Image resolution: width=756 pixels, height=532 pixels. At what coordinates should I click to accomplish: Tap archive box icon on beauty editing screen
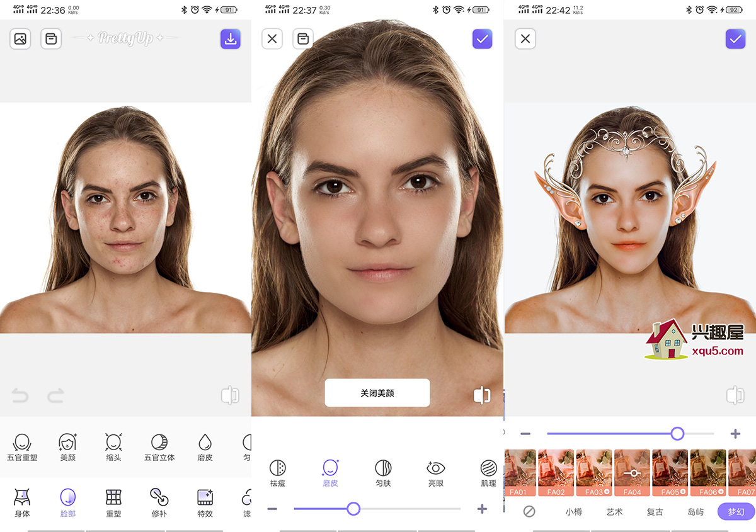303,39
